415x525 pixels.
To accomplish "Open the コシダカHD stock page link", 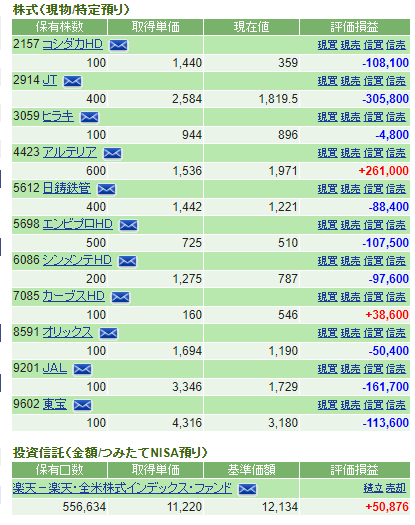I will pyautogui.click(x=73, y=44).
